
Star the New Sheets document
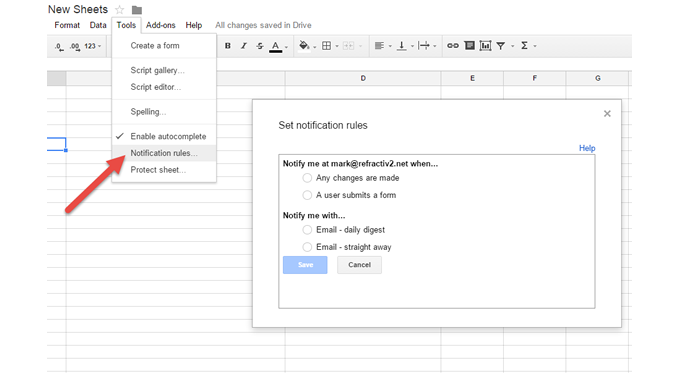(x=120, y=10)
